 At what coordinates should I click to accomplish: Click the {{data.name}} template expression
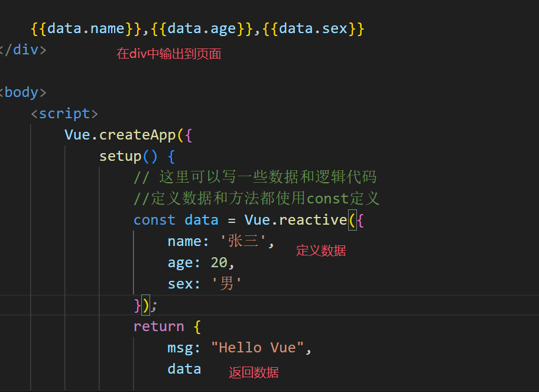point(86,28)
